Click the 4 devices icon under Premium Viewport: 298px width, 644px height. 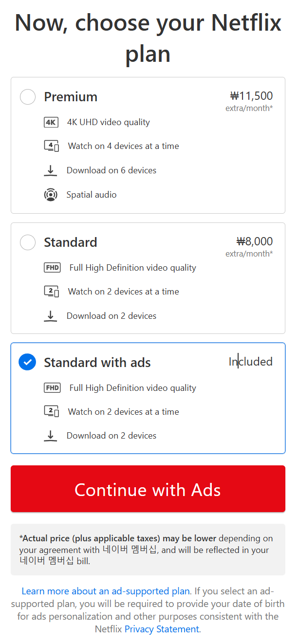pos(51,146)
